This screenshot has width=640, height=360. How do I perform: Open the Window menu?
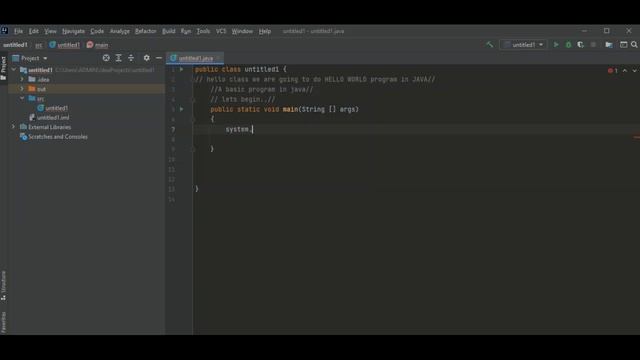[242, 31]
